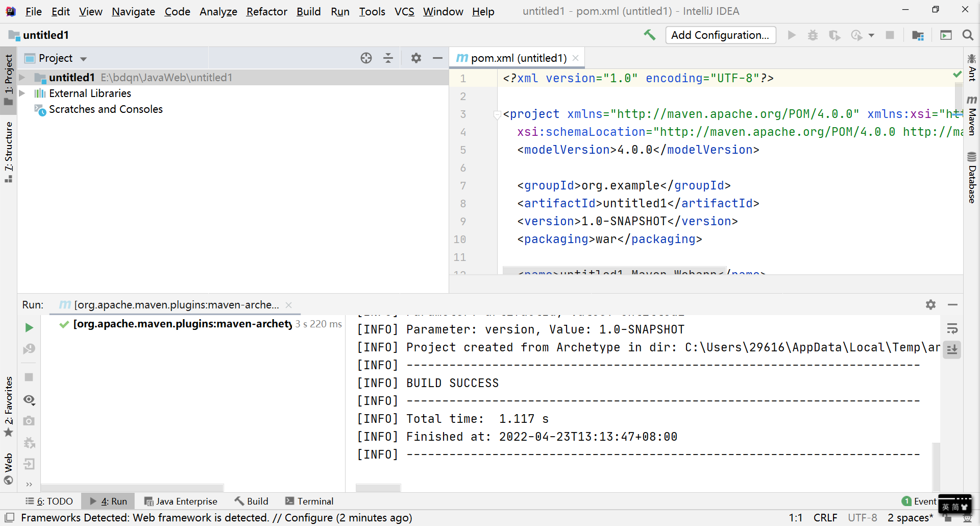
Task: Hide the Run tool window
Action: [x=952, y=304]
